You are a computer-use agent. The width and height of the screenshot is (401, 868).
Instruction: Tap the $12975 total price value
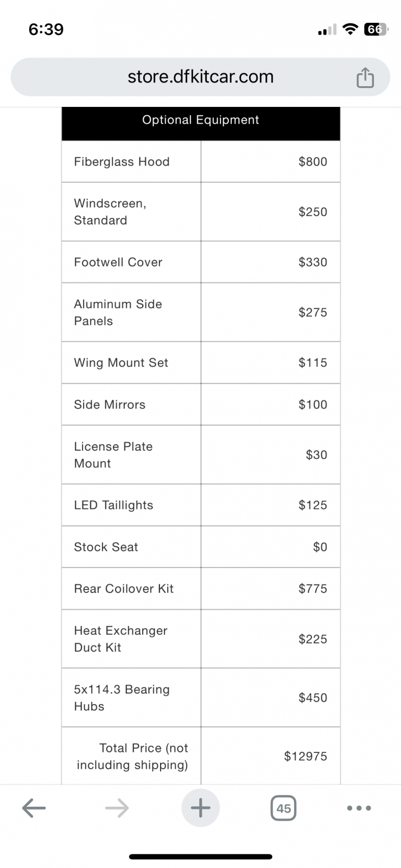[x=305, y=756]
